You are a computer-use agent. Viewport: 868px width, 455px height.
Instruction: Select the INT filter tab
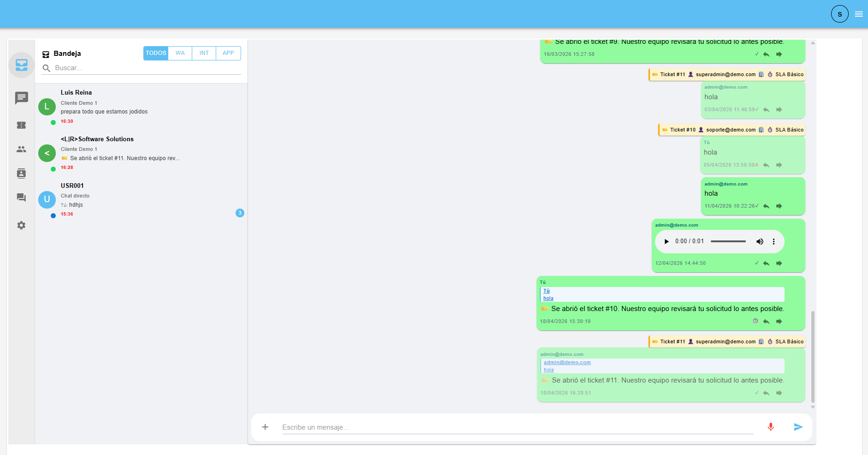(204, 53)
